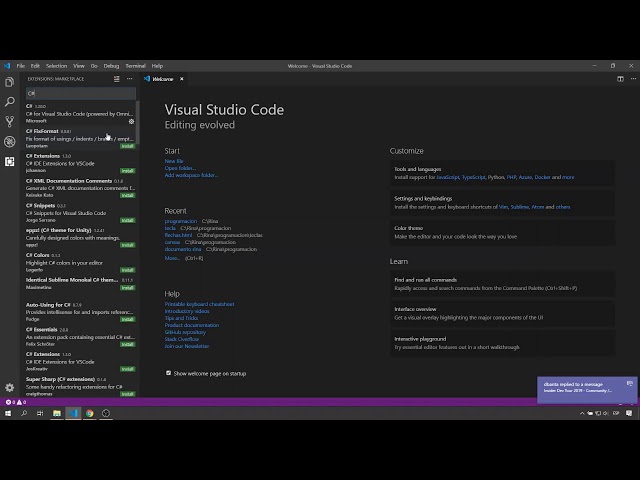Open the Source Control view
This screenshot has height=480, width=640.
9,121
